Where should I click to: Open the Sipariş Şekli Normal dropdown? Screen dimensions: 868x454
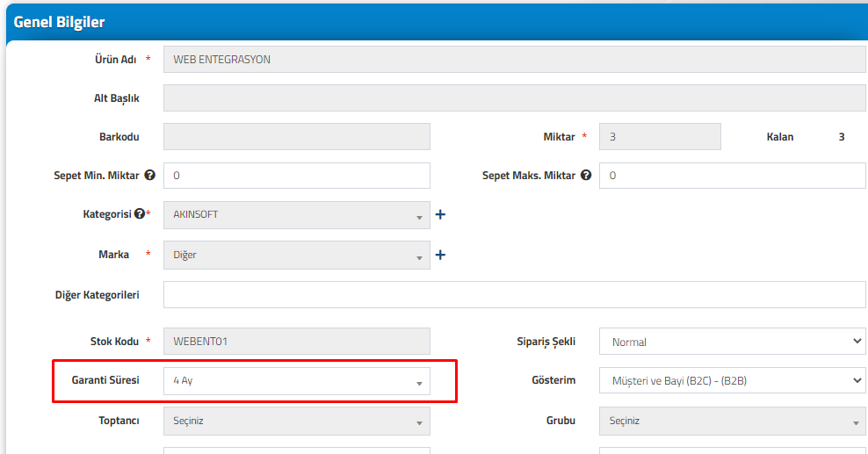point(733,342)
